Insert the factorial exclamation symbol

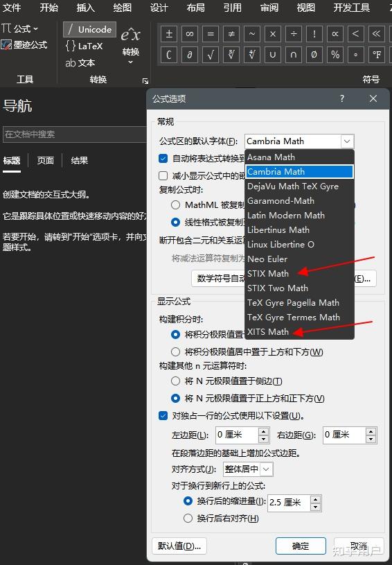314,34
